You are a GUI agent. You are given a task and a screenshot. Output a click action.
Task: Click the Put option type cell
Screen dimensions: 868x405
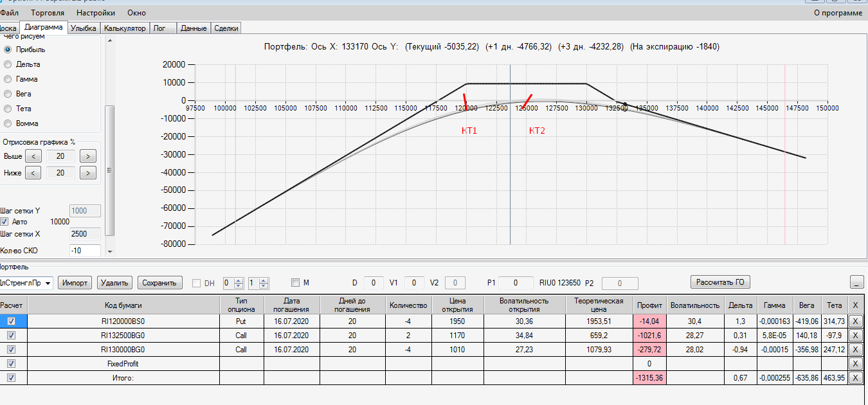tap(242, 321)
